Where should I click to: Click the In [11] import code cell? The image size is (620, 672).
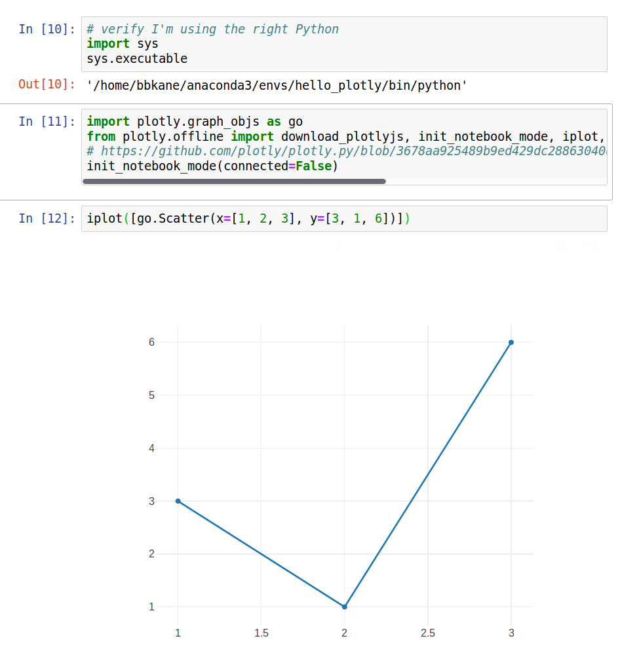pyautogui.click(x=344, y=147)
